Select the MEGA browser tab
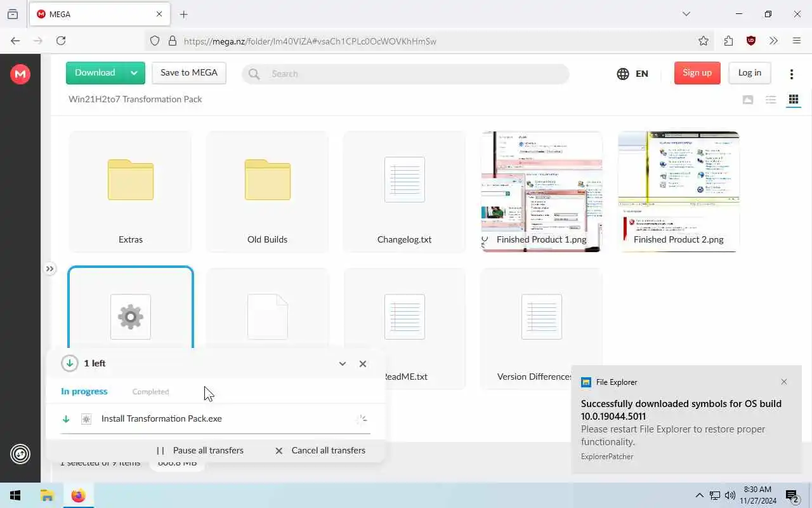812x508 pixels. (98, 14)
